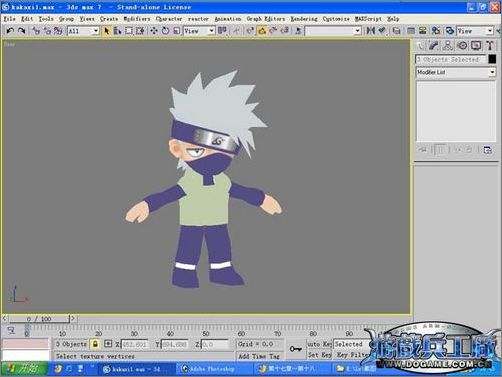Viewport: 502px width, 377px height.
Task: Open the Render Scene dialog icon
Action: [450, 31]
